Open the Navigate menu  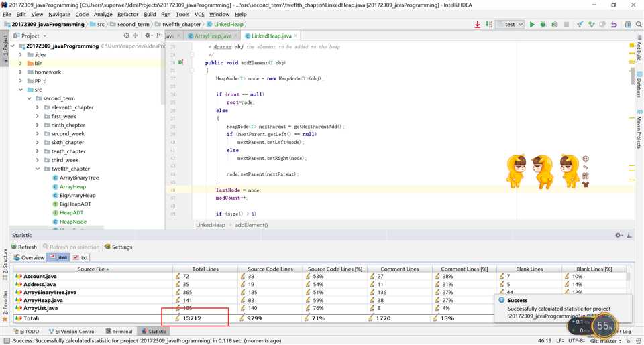[x=59, y=14]
